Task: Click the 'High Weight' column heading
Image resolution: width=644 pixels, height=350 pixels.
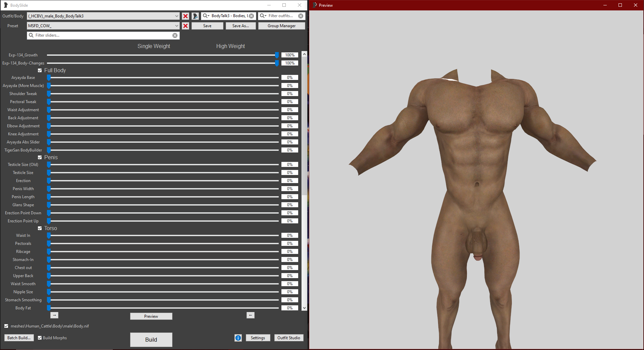Action: click(x=230, y=46)
